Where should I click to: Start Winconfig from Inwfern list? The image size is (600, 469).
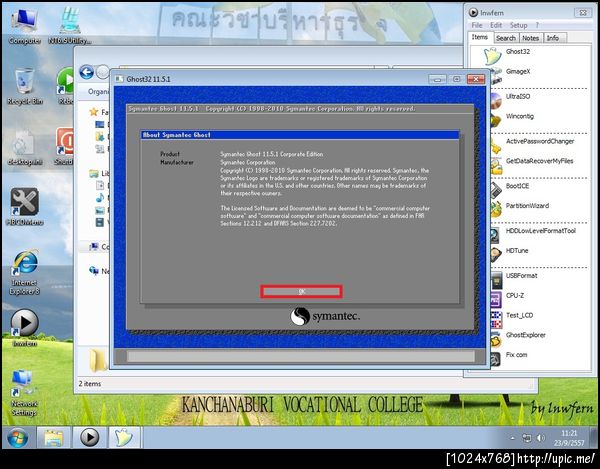[x=520, y=116]
